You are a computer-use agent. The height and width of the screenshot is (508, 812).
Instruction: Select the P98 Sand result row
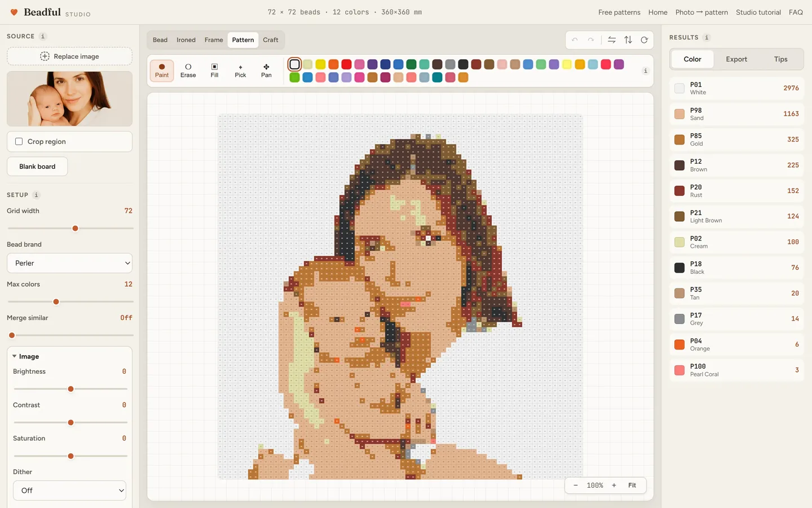coord(736,114)
